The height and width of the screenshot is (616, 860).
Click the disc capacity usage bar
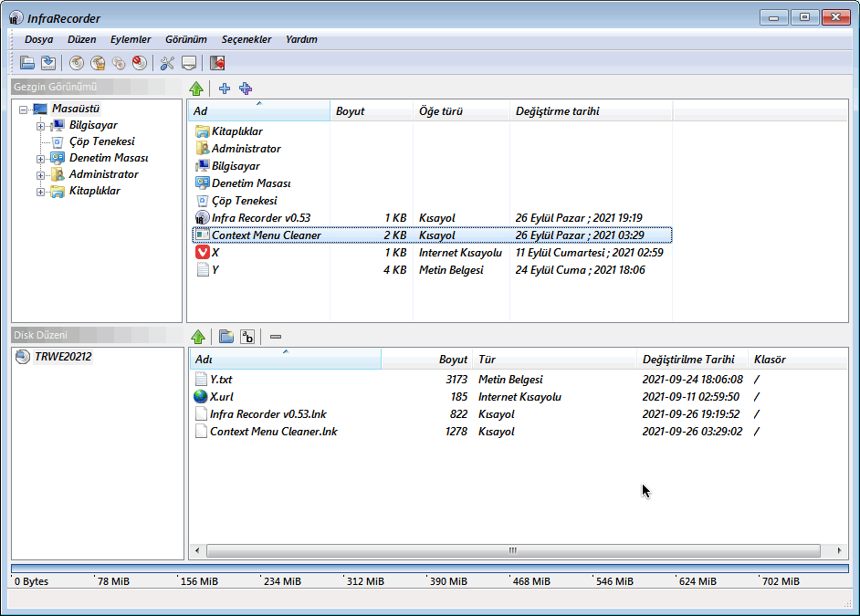pos(430,569)
